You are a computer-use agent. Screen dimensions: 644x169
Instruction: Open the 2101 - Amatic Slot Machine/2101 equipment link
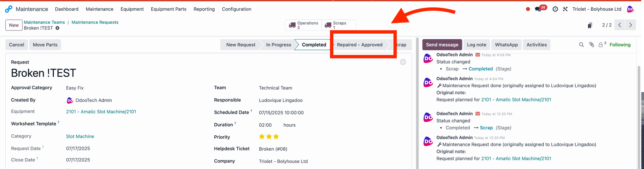click(101, 112)
